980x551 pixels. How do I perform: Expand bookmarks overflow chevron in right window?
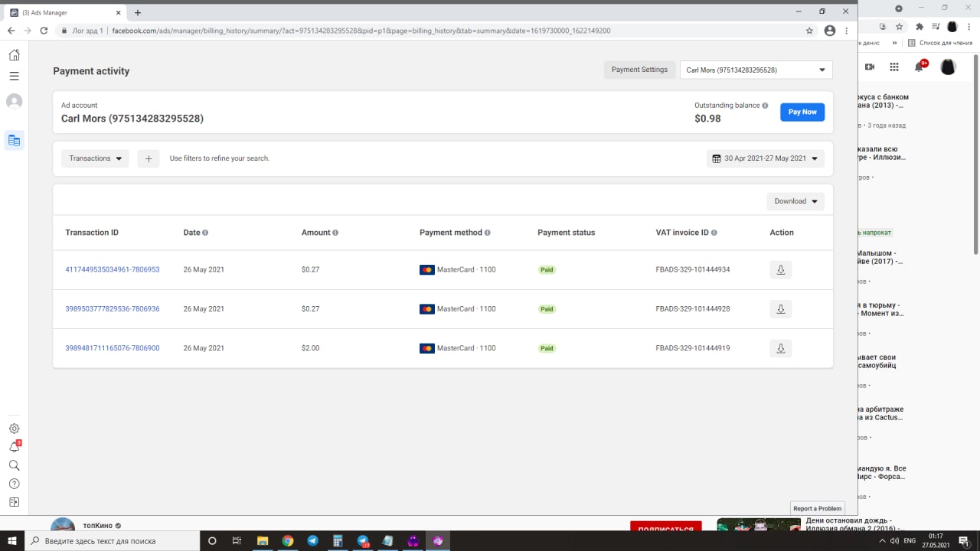pos(895,43)
